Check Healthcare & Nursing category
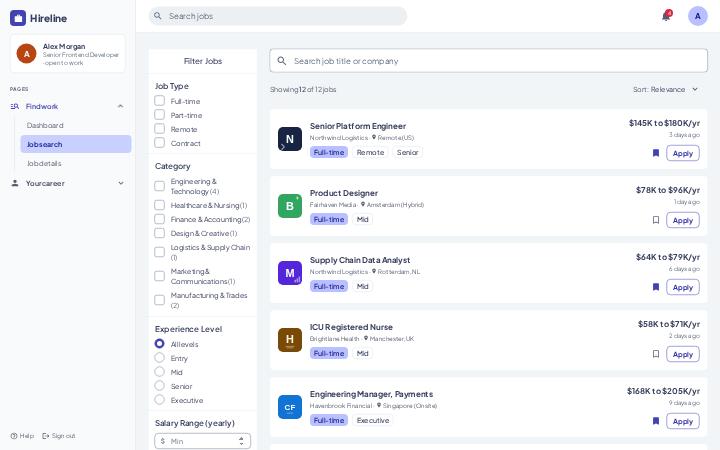The image size is (720, 450). click(x=159, y=205)
